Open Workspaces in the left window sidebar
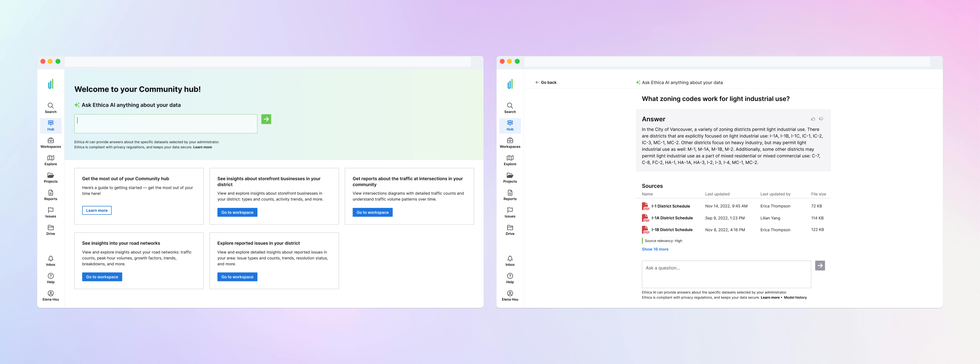The height and width of the screenshot is (364, 980). 51,143
